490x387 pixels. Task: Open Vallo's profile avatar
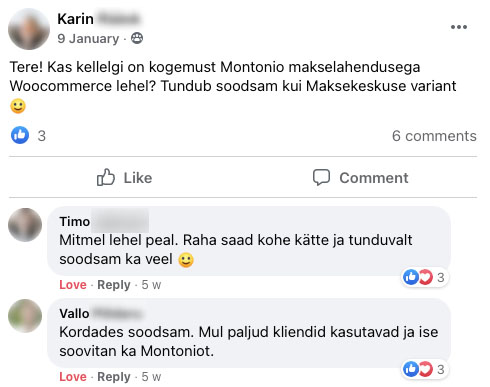coord(25,316)
